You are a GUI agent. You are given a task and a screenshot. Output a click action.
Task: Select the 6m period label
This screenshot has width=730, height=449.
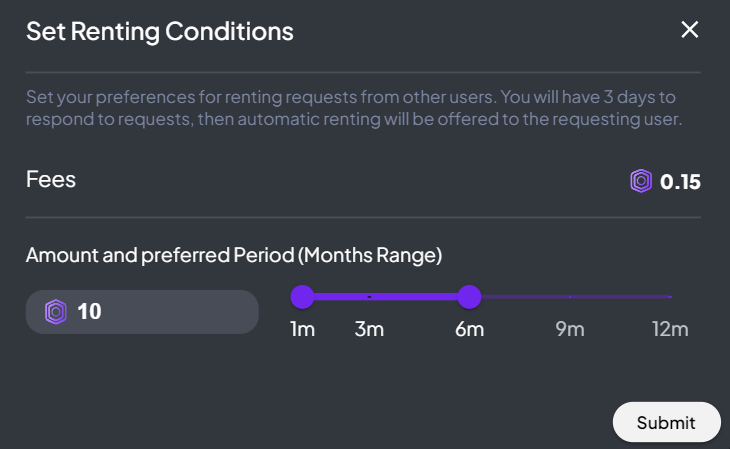point(469,330)
